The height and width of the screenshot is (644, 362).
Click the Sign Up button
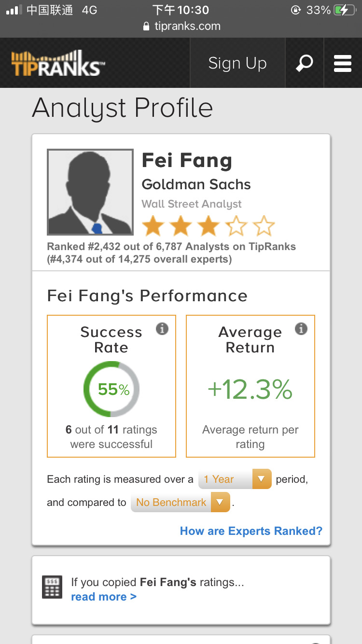pyautogui.click(x=237, y=63)
